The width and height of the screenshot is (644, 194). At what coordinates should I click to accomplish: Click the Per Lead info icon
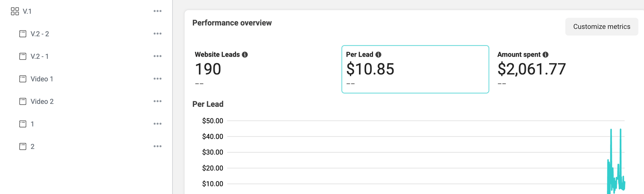point(378,55)
